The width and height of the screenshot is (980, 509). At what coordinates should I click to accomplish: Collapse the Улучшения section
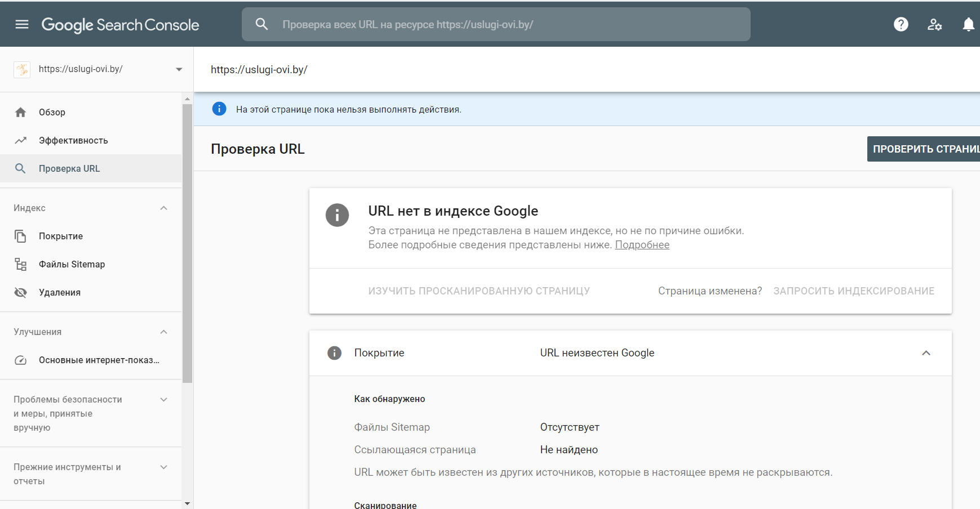164,332
